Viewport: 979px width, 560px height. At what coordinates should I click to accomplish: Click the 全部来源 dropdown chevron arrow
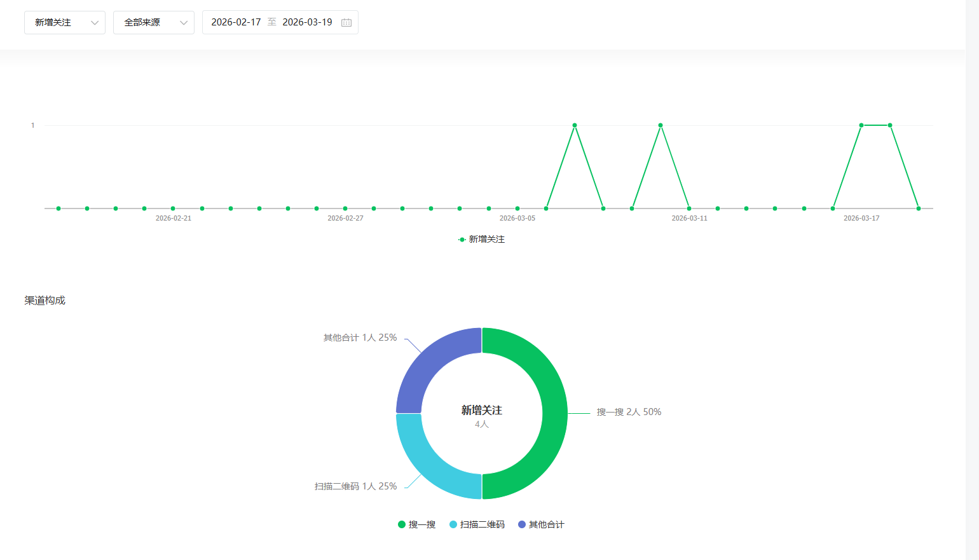(x=184, y=23)
